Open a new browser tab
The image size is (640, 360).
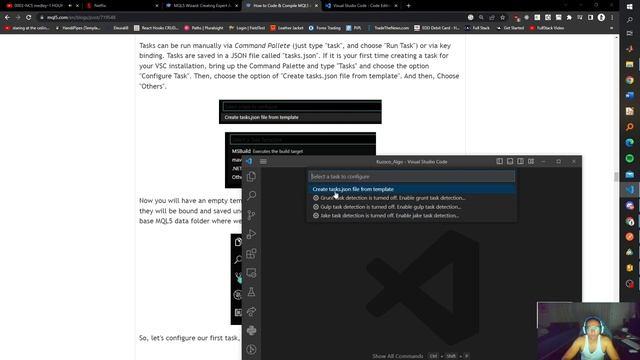(408, 6)
